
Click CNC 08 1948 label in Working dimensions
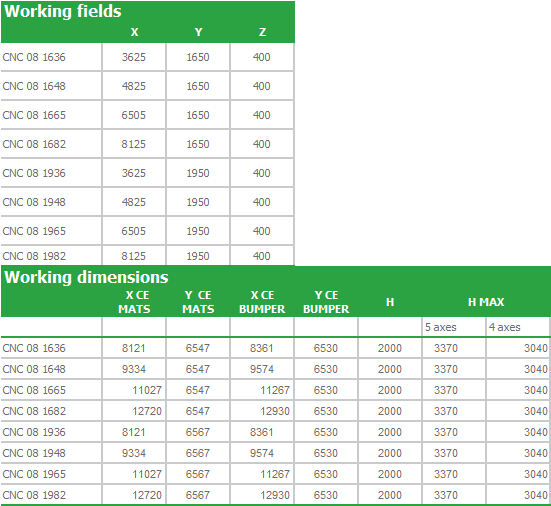tap(34, 453)
